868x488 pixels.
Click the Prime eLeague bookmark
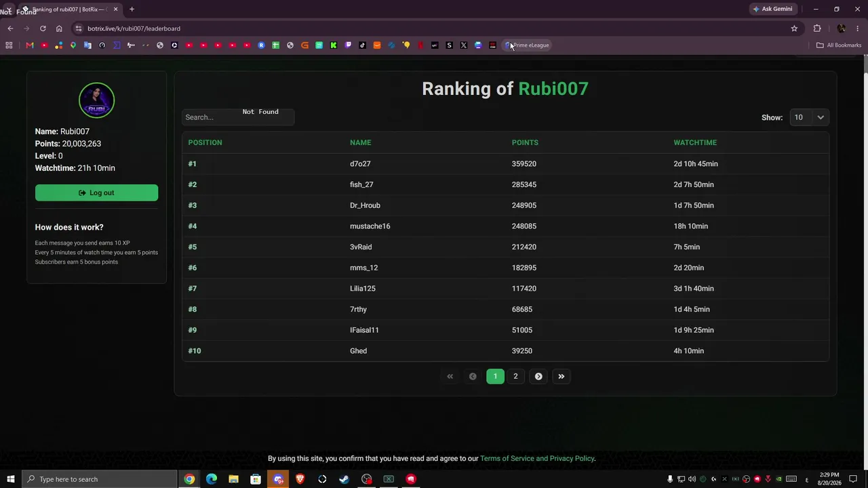(527, 45)
